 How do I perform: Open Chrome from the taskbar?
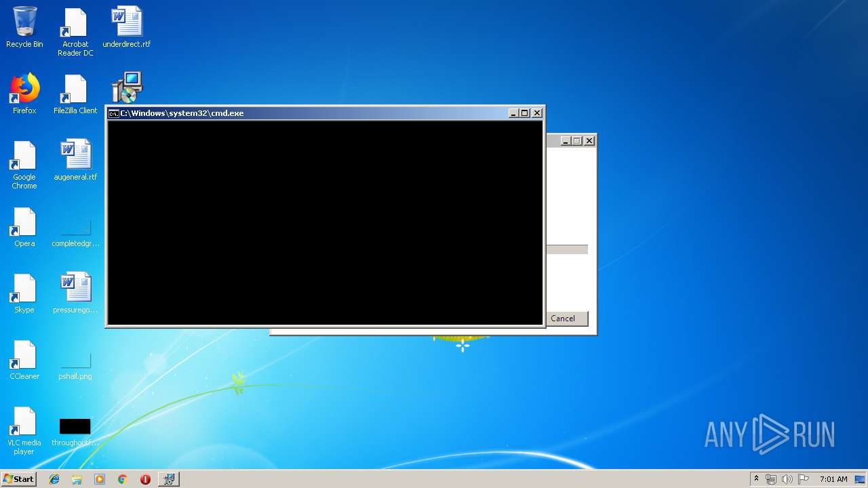pyautogui.click(x=123, y=479)
